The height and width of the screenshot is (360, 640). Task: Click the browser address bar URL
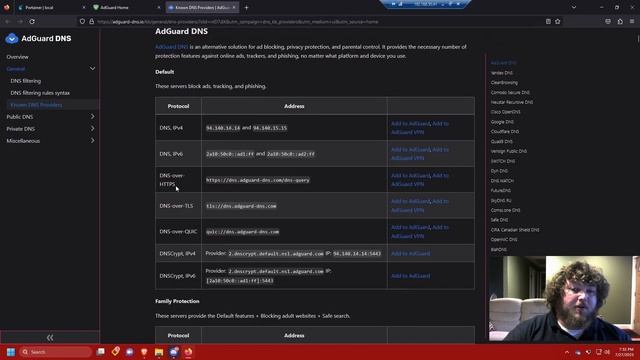(x=238, y=22)
